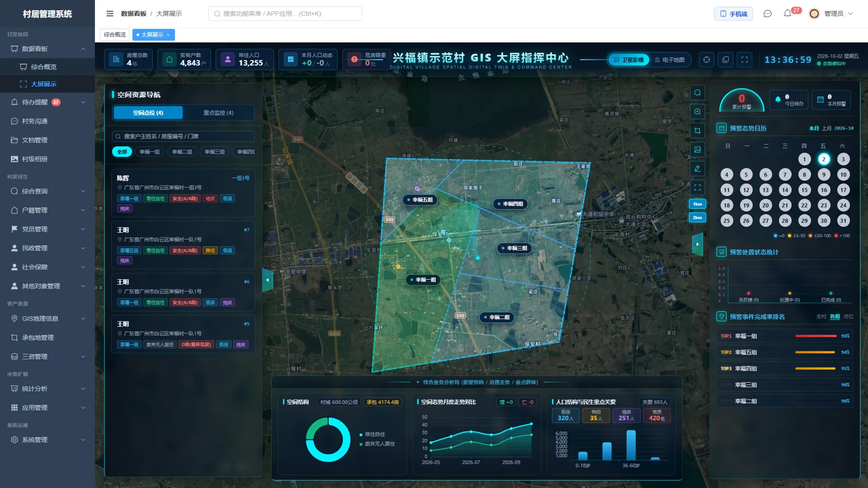Screen dimensions: 868x488
Task: Click the 幸福一组 98% progress bar
Action: click(x=816, y=336)
